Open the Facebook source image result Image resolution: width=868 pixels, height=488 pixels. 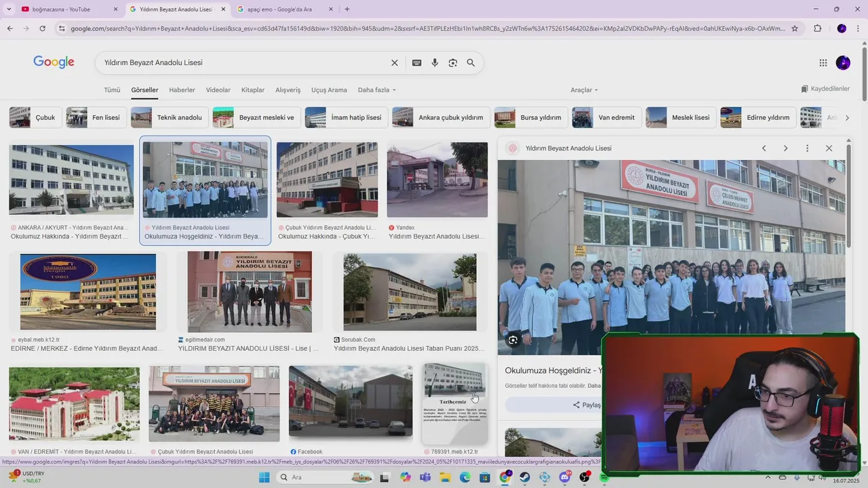click(351, 403)
